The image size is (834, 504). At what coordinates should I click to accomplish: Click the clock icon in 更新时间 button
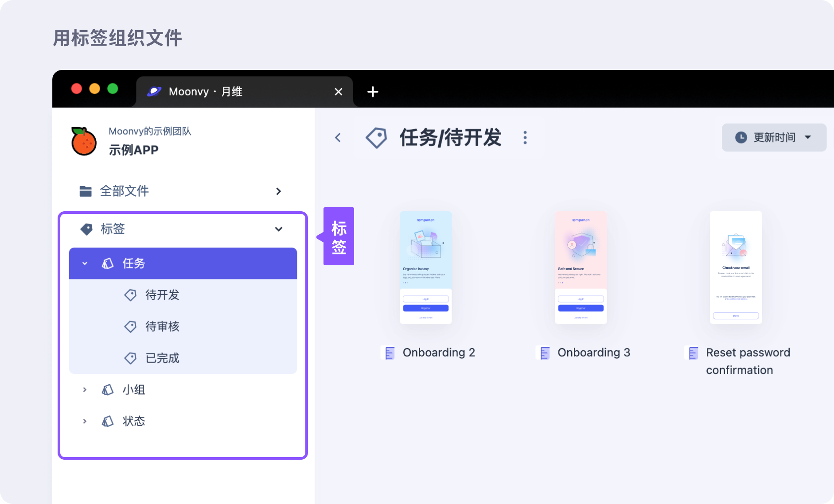(741, 137)
